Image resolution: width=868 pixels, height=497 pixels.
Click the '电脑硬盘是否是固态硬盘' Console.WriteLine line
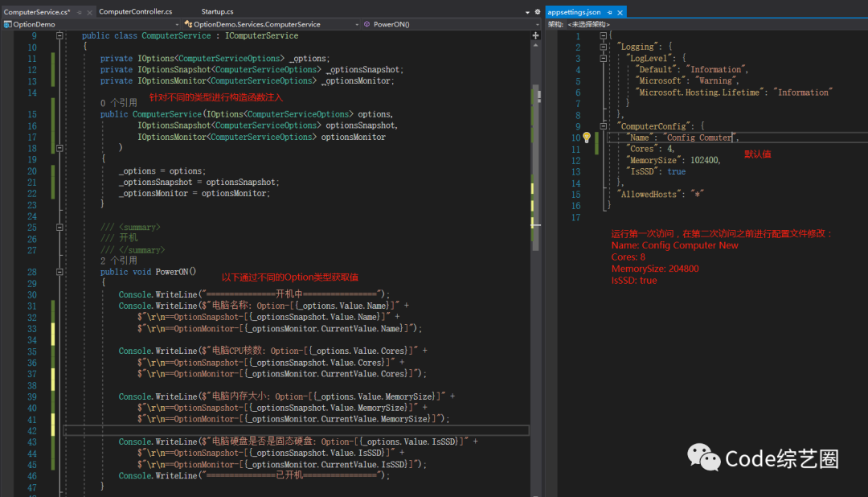(298, 442)
